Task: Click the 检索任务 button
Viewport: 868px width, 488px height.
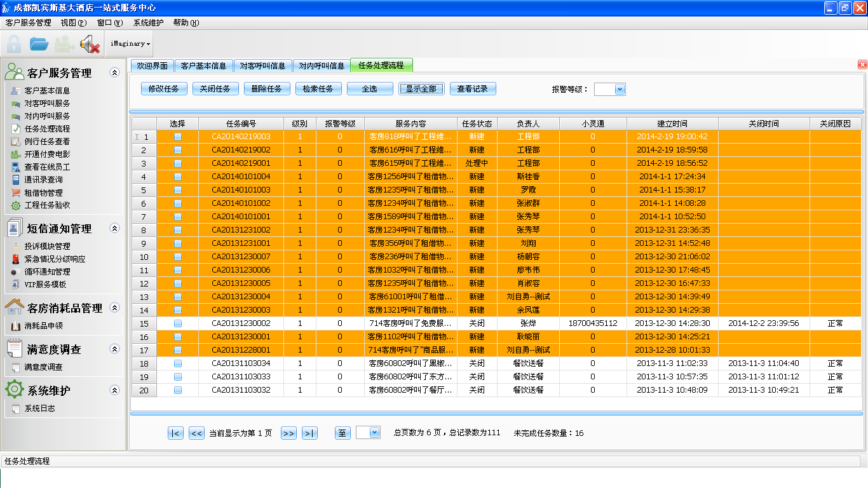Action: point(318,89)
